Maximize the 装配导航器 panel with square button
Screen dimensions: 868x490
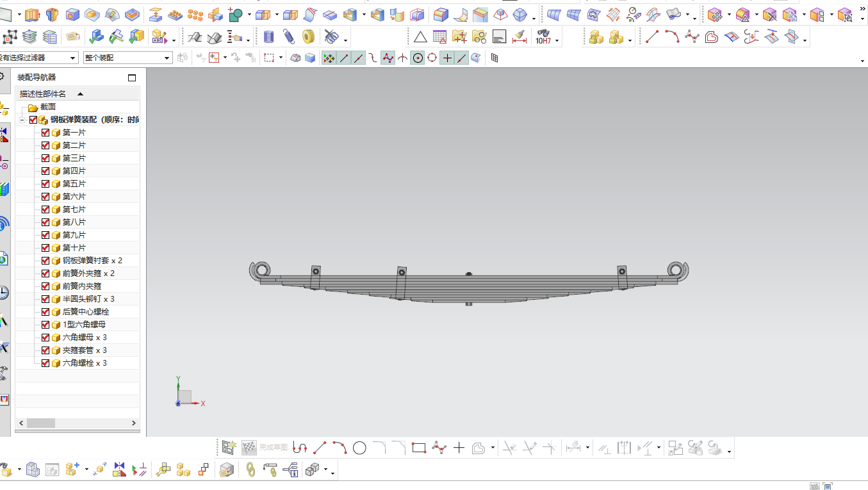132,78
